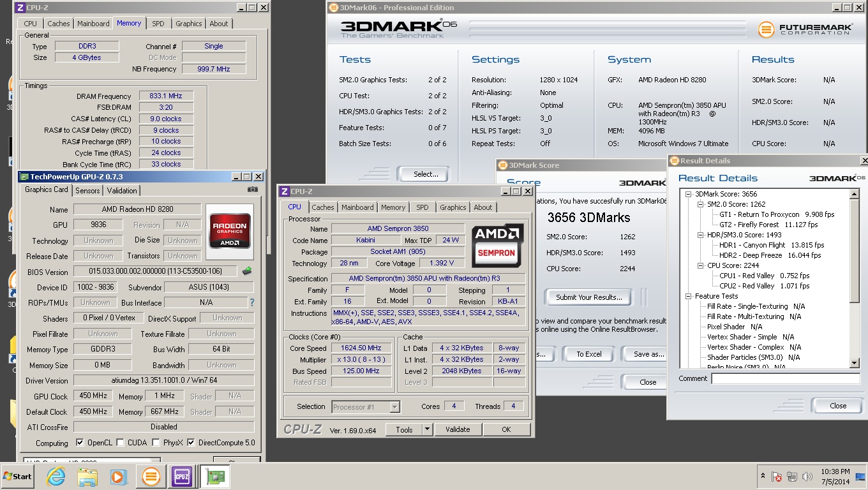
Task: Open the About tab in front CPU-Z
Action: 483,207
